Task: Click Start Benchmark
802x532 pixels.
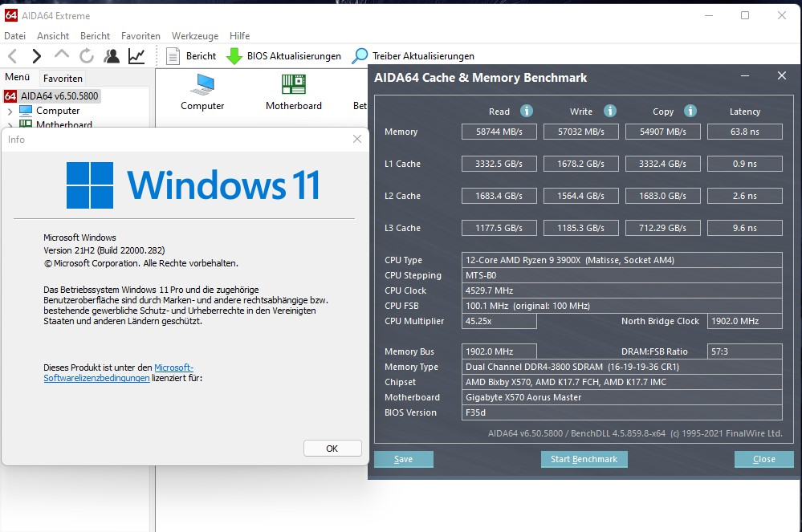Action: [x=584, y=459]
